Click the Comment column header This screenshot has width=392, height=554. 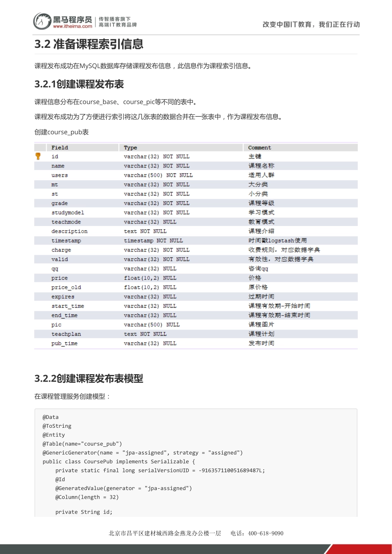[258, 147]
